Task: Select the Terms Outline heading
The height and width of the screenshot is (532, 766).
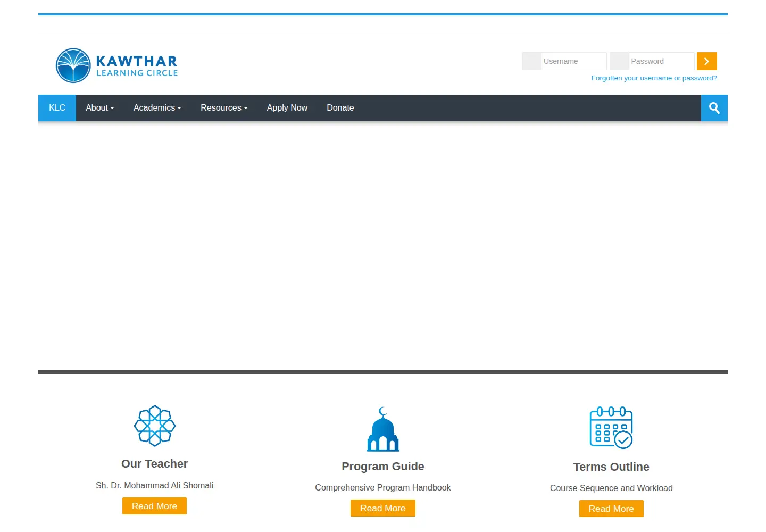Action: (x=611, y=467)
